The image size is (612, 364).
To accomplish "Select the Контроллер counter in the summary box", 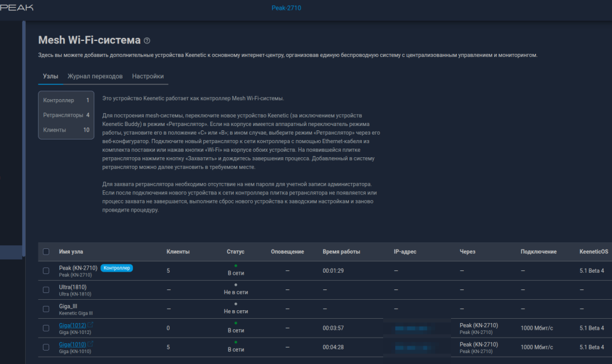I will (66, 100).
